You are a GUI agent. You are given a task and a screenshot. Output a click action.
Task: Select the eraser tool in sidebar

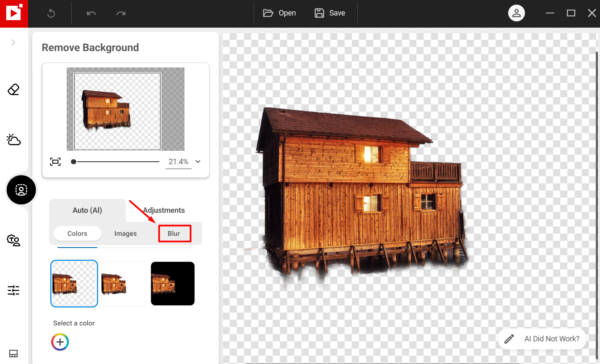(x=13, y=89)
